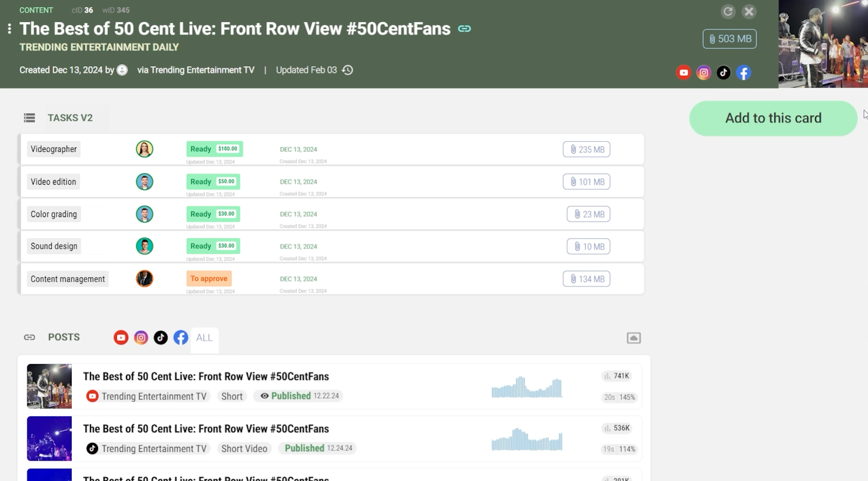
Task: Click the Video edition assignee avatar
Action: point(144,182)
